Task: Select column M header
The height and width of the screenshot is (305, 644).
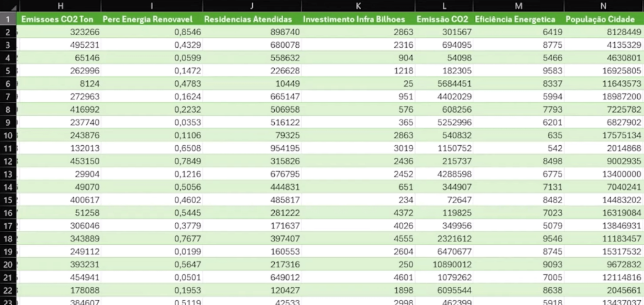Action: click(519, 6)
